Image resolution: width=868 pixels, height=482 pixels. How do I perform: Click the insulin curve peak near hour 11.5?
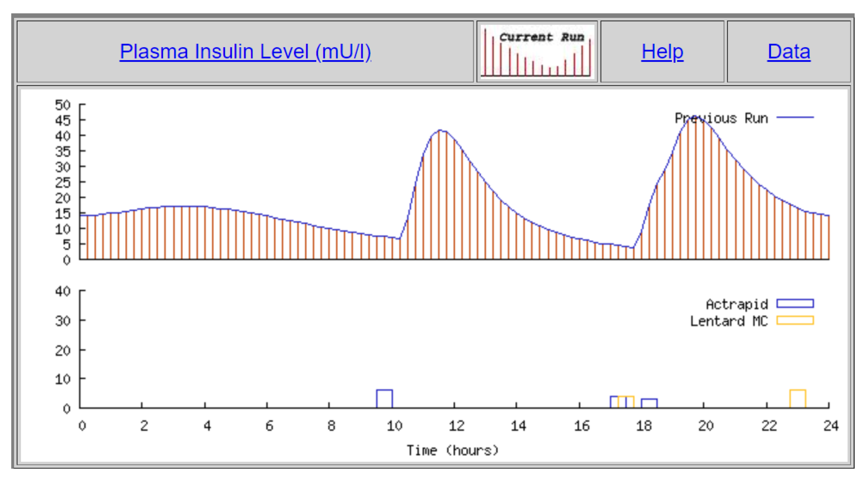pos(440,130)
